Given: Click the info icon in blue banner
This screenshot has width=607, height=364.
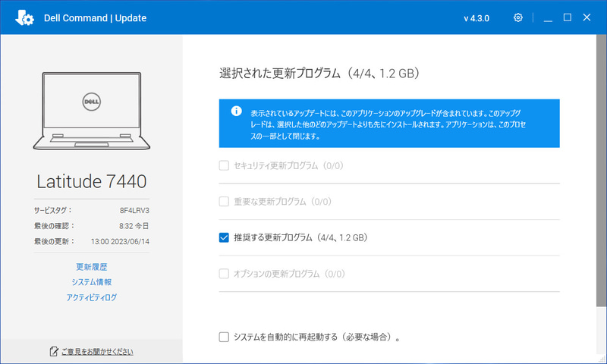Looking at the screenshot, I should (x=236, y=111).
